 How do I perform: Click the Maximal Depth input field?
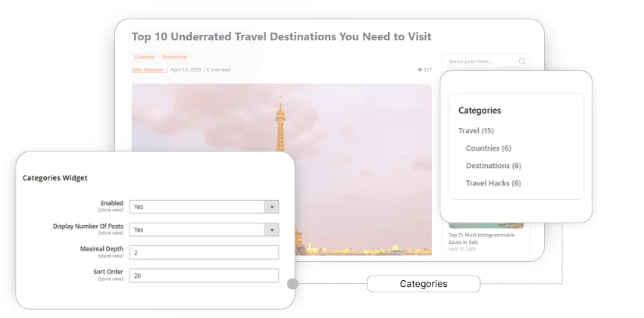click(x=204, y=252)
